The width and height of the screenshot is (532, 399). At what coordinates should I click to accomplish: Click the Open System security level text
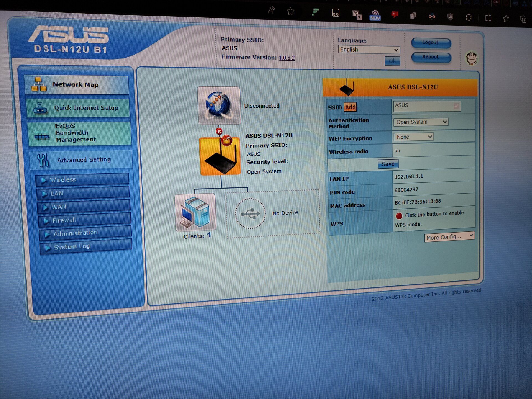click(264, 171)
